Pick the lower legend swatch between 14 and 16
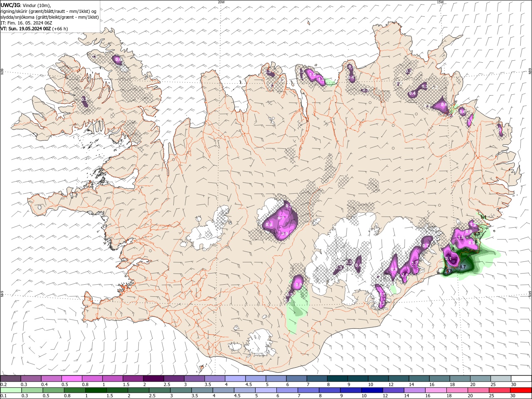 pos(414,390)
